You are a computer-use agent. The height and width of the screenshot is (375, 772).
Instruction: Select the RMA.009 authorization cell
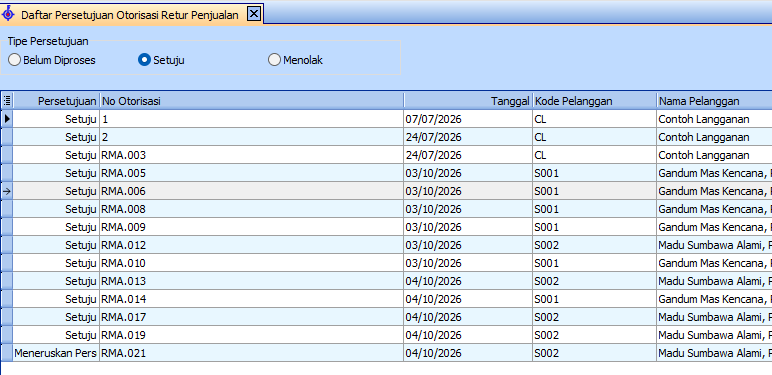tap(252, 227)
